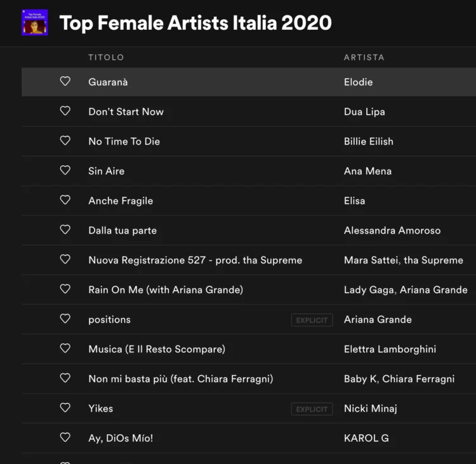Heart the track Sin Aire
The width and height of the screenshot is (476, 464).
pyautogui.click(x=65, y=170)
